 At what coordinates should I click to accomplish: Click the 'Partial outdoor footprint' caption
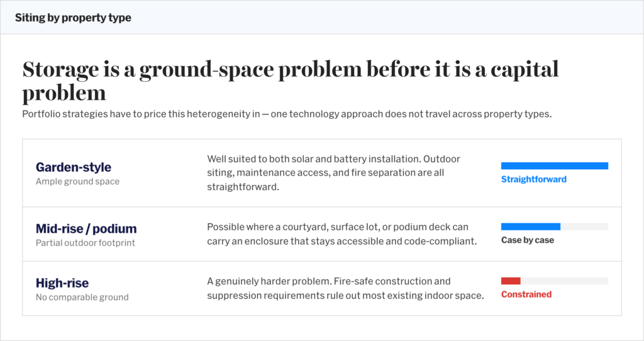coord(86,243)
